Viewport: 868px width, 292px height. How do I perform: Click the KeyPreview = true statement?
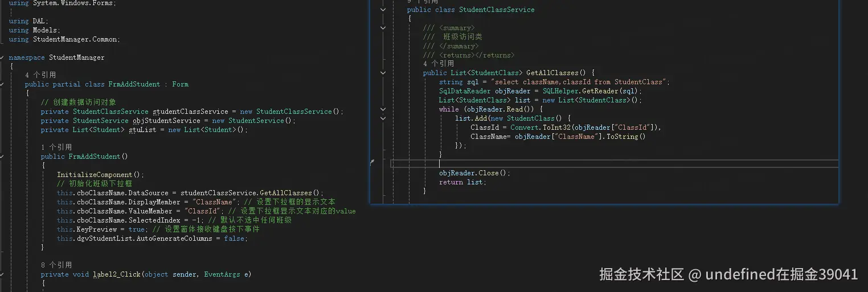pos(103,229)
